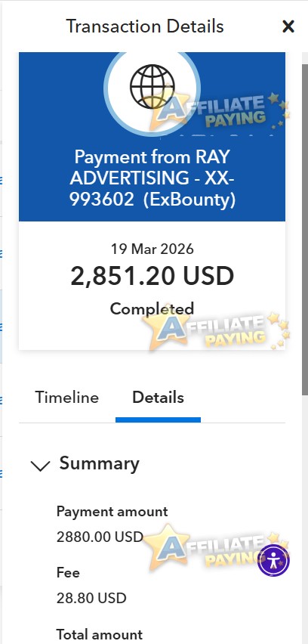This screenshot has height=644, width=308.
Task: Click the 19 Mar 2026 date
Action: pos(152,249)
